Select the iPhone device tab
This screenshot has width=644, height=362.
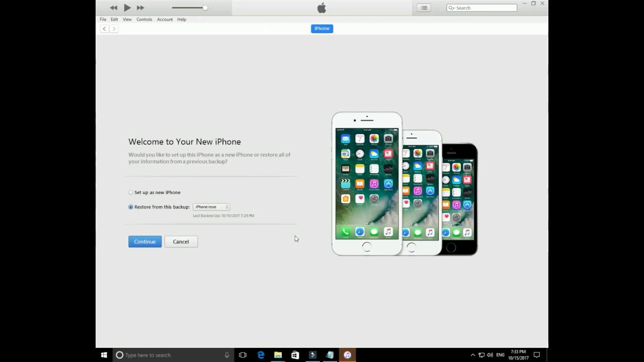pyautogui.click(x=322, y=29)
